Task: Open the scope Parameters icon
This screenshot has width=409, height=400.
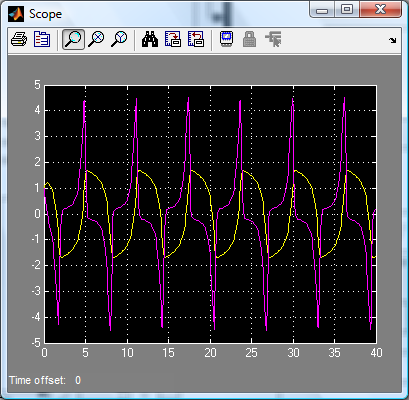Action: (x=42, y=40)
